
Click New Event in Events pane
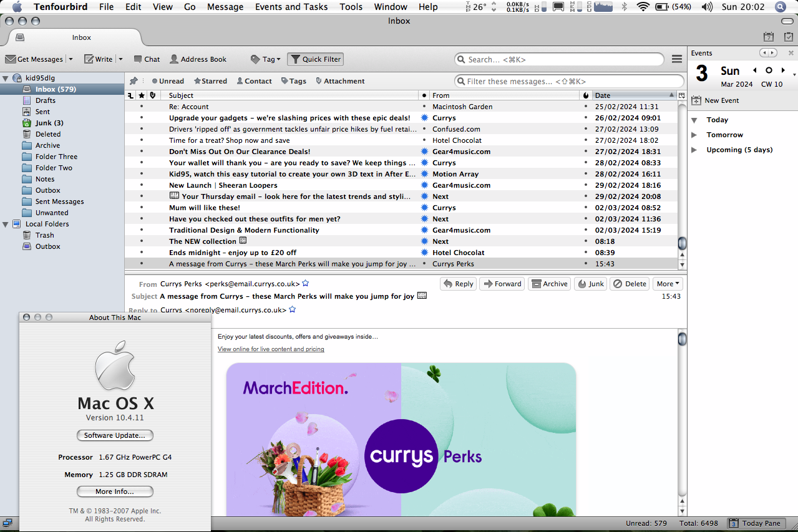[716, 100]
